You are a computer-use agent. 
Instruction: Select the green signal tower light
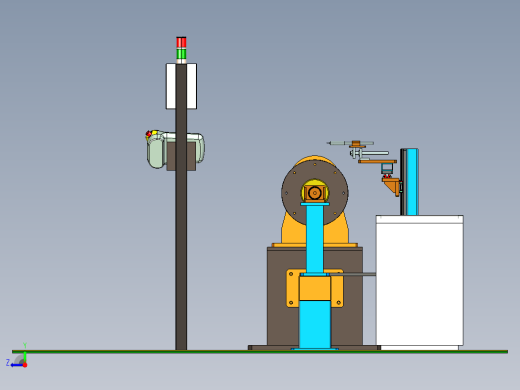pos(181,54)
